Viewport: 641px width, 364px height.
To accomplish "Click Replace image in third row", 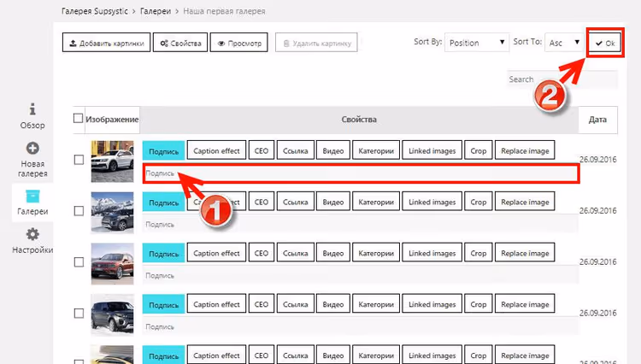I will (x=525, y=253).
